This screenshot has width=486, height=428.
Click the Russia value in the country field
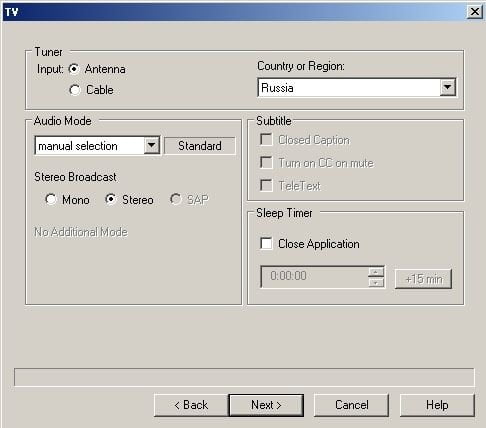tap(277, 88)
